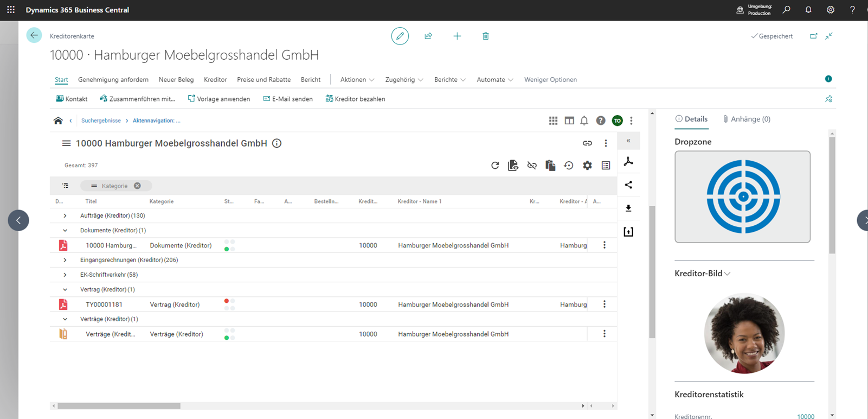Click the PDF Acrobat icon in side strip

(x=628, y=162)
